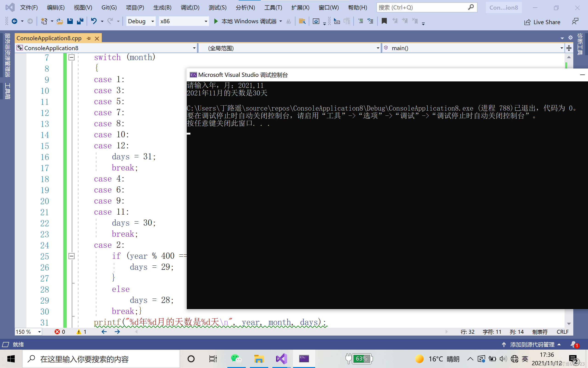Open the 服务器资源管理器 side panel tab
Image resolution: width=588 pixels, height=368 pixels.
pyautogui.click(x=8, y=55)
